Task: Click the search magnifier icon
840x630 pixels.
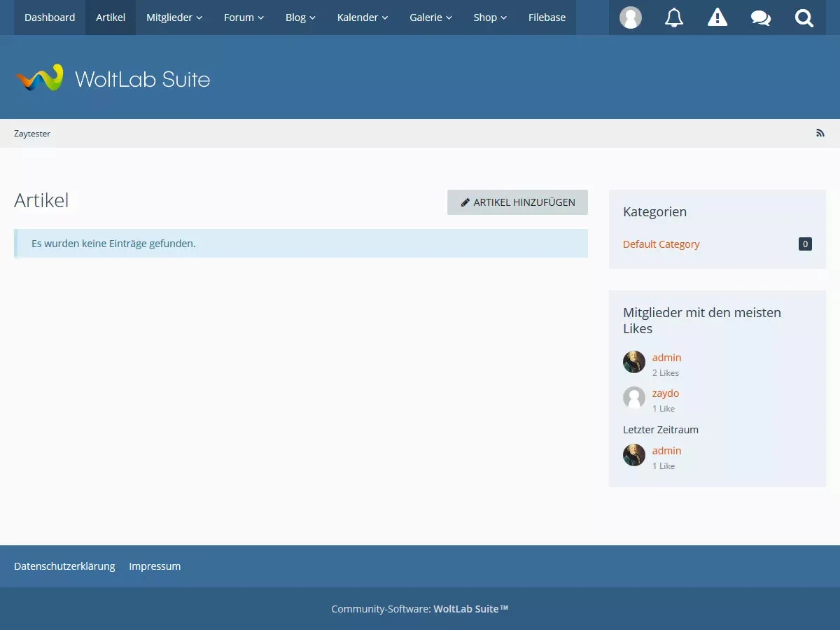Action: [804, 17]
